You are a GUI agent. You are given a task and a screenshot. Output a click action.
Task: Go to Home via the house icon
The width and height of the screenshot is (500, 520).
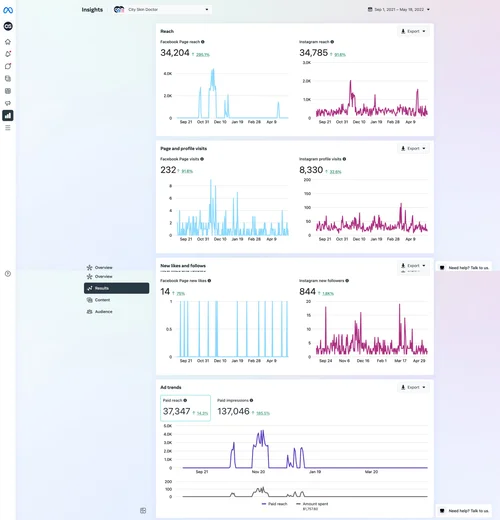click(8, 42)
